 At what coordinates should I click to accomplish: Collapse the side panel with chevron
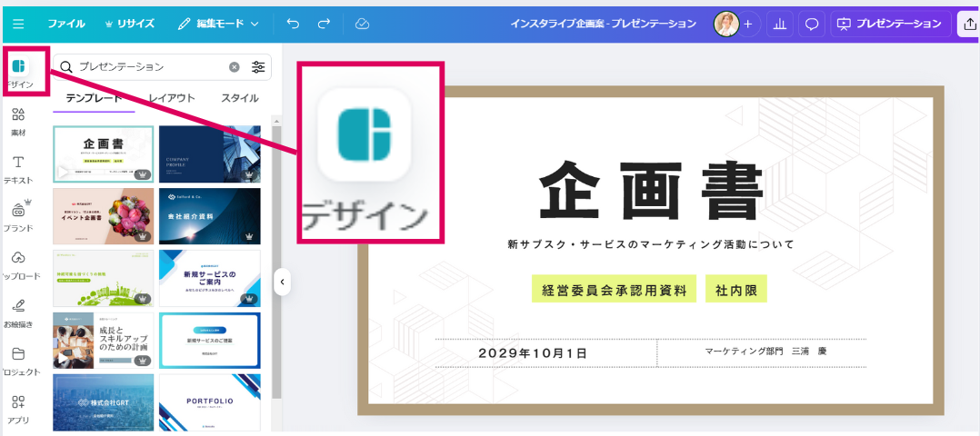[282, 282]
